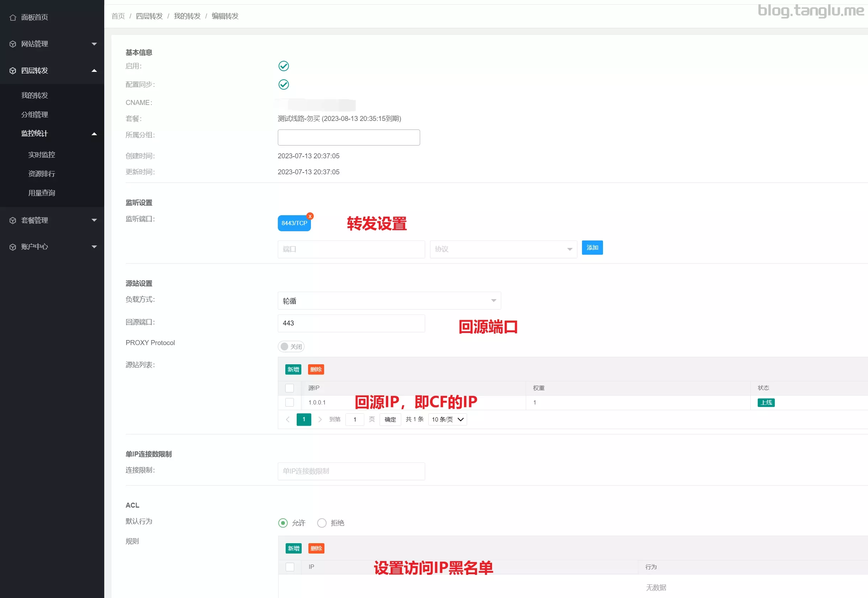Viewport: 868px width, 598px height.
Task: Click the enabled checkmark icon for 启用
Action: click(x=284, y=66)
